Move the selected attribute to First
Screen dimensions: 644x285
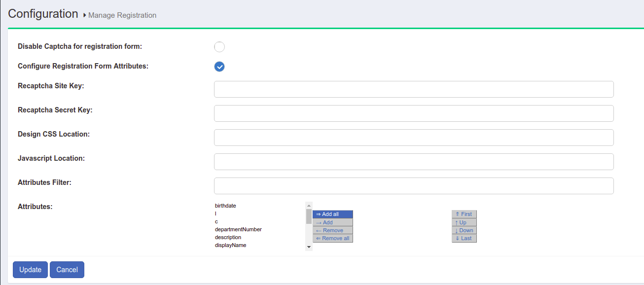coord(464,214)
